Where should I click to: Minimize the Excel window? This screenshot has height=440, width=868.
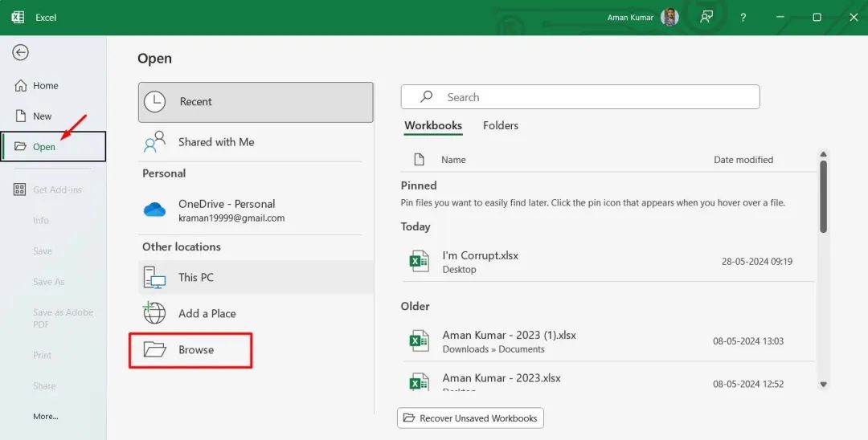click(x=780, y=17)
